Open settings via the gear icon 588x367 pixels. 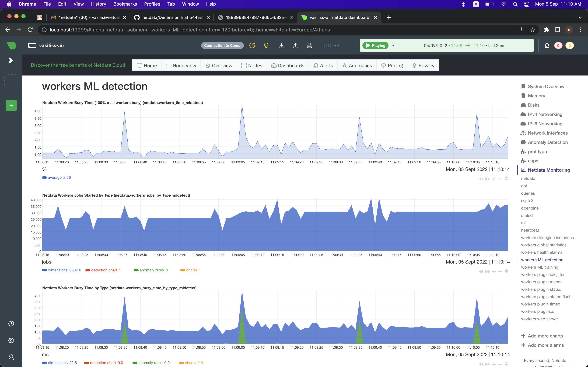pyautogui.click(x=11, y=340)
